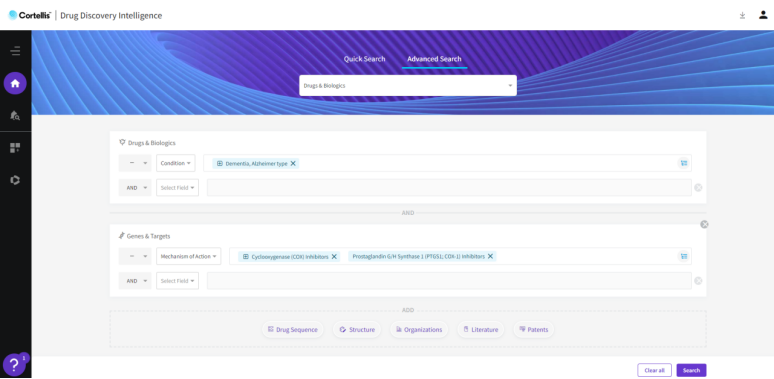
Task: Open the user profile icon
Action: click(763, 15)
